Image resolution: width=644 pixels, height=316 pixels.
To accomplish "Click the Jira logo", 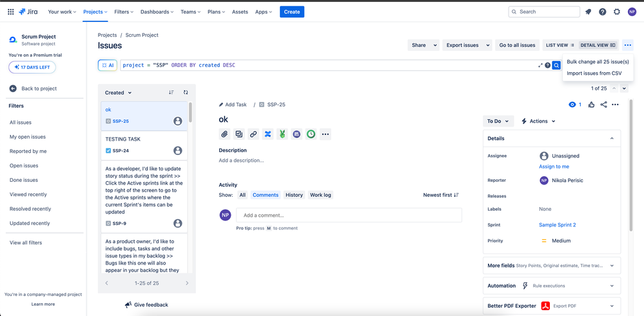I will point(28,12).
